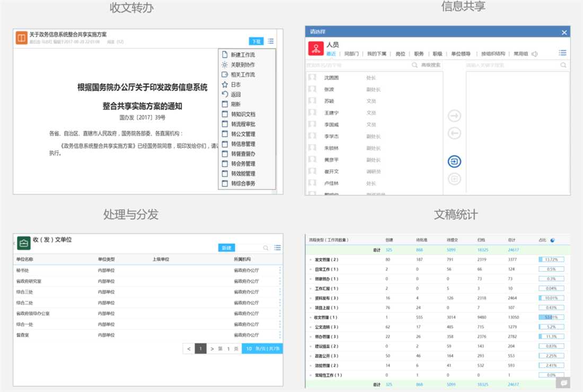Open the list menu icon beside 下载

tap(271, 41)
